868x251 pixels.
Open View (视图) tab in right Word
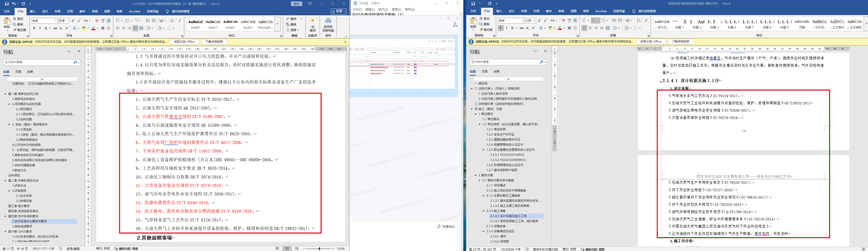click(573, 11)
